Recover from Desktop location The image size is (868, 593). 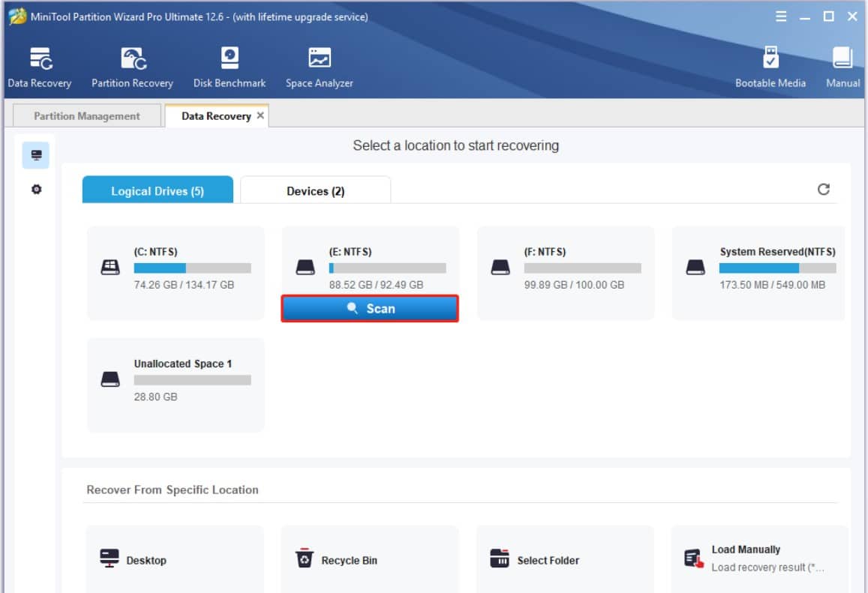pyautogui.click(x=175, y=559)
